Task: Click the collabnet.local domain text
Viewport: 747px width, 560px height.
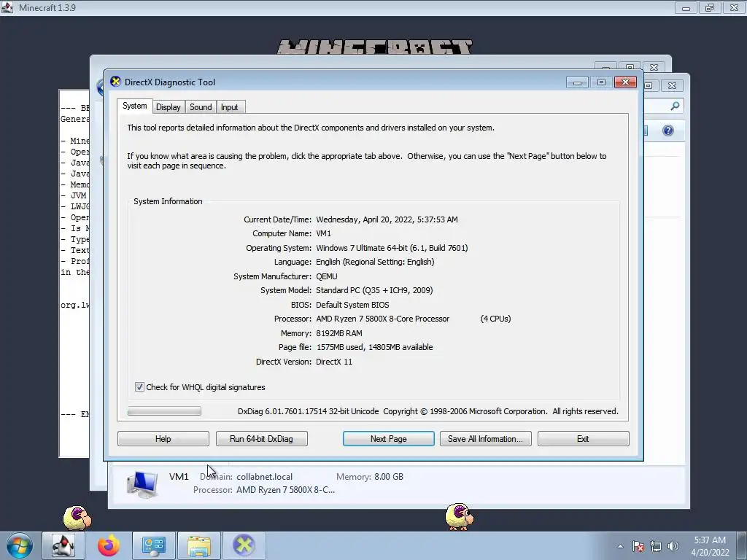Action: [x=264, y=477]
